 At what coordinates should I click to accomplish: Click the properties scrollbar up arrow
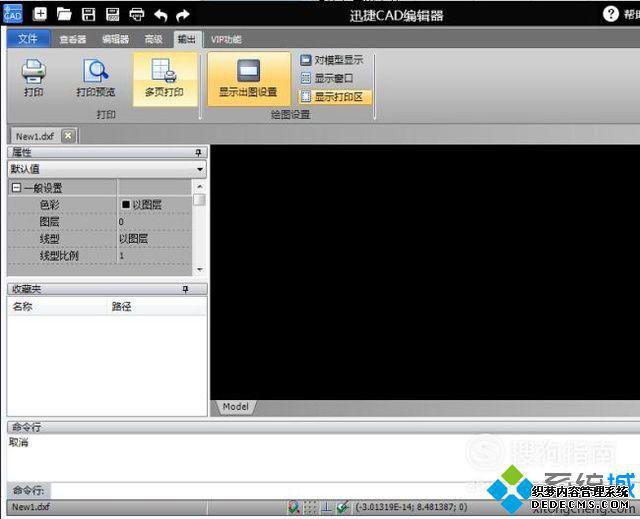pos(200,186)
